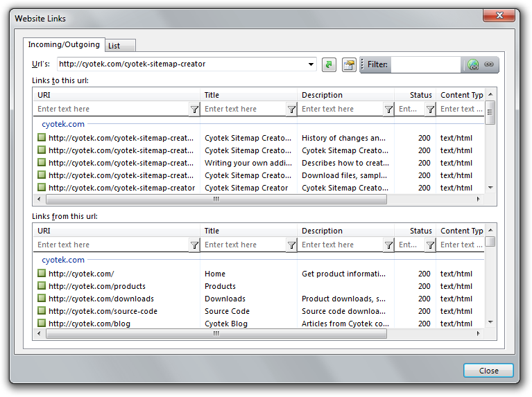This screenshot has width=532, height=397.
Task: Select the 'Download files, sampl...' description cell
Action: 344,175
